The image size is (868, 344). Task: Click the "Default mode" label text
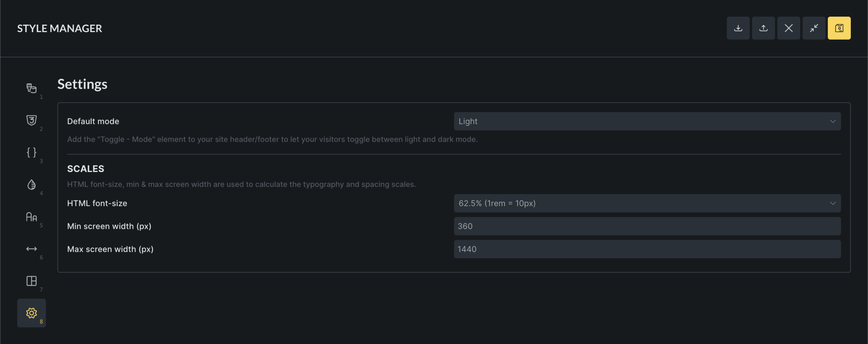93,121
